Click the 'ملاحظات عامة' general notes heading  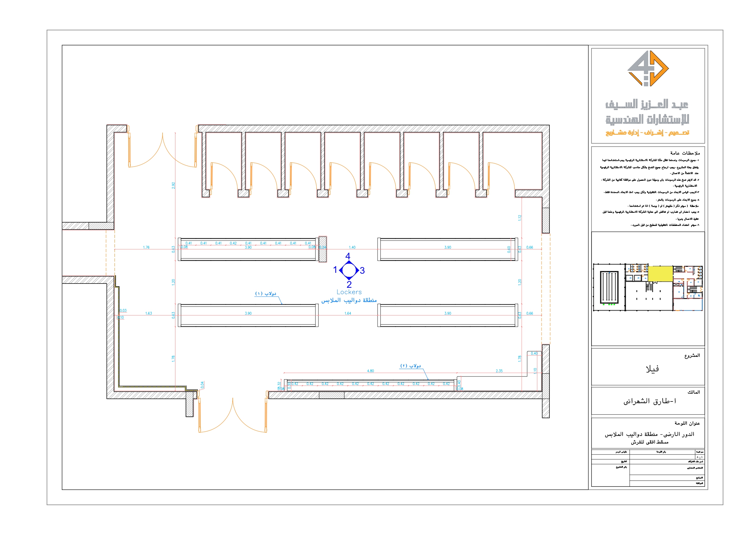[x=685, y=153]
